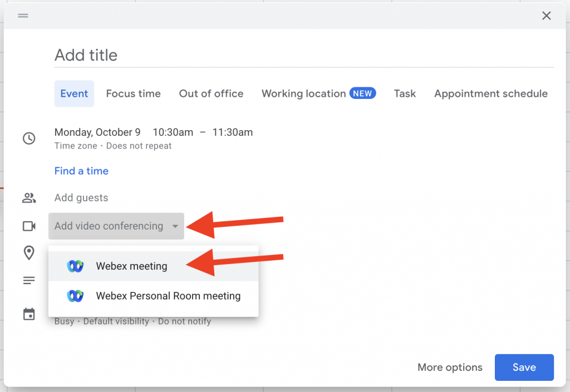Open the Find a time link
The height and width of the screenshot is (392, 570).
[x=81, y=171]
